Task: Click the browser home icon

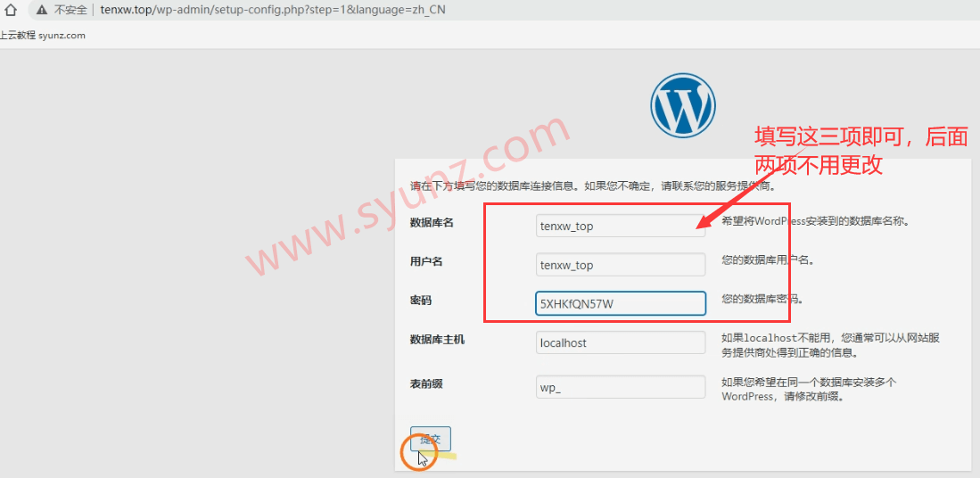Action: coord(10,10)
